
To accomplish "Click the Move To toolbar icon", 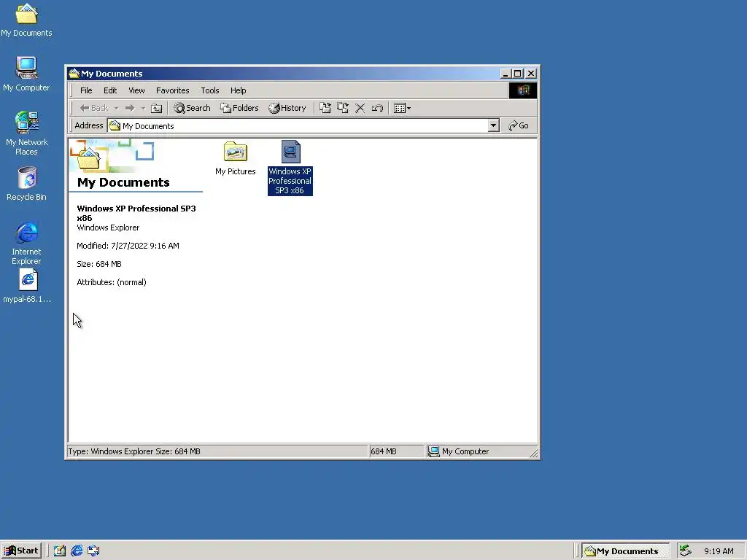I will (325, 108).
